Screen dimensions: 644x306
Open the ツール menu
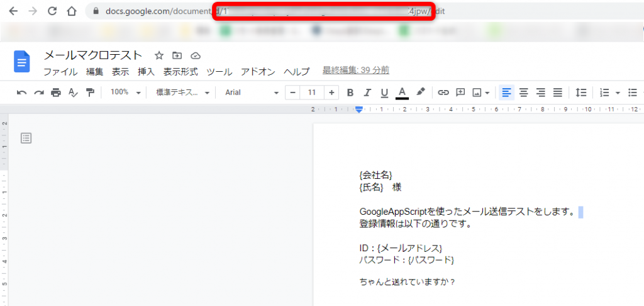click(219, 72)
